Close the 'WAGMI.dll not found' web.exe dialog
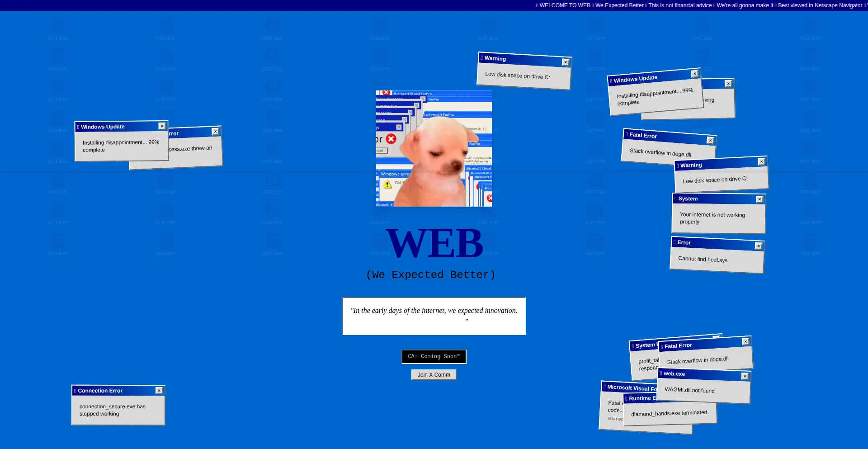Image resolution: width=868 pixels, height=449 pixels. point(745,376)
